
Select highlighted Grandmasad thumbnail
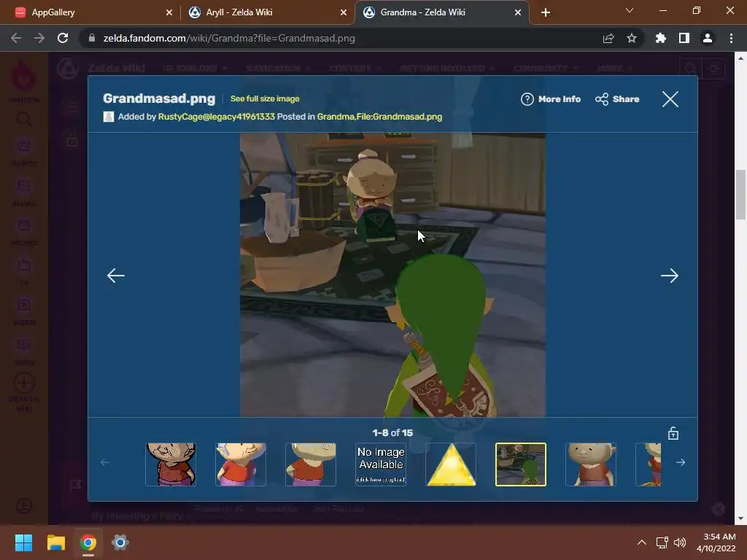[x=521, y=464]
